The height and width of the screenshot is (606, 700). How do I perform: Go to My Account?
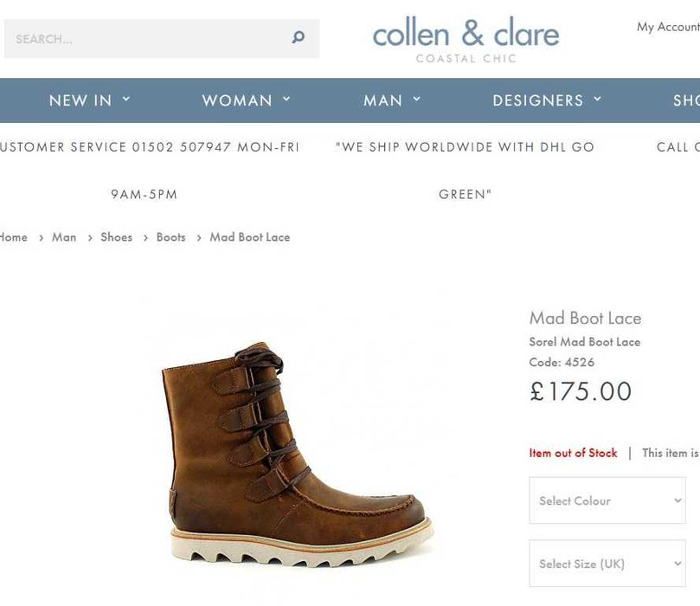point(668,27)
